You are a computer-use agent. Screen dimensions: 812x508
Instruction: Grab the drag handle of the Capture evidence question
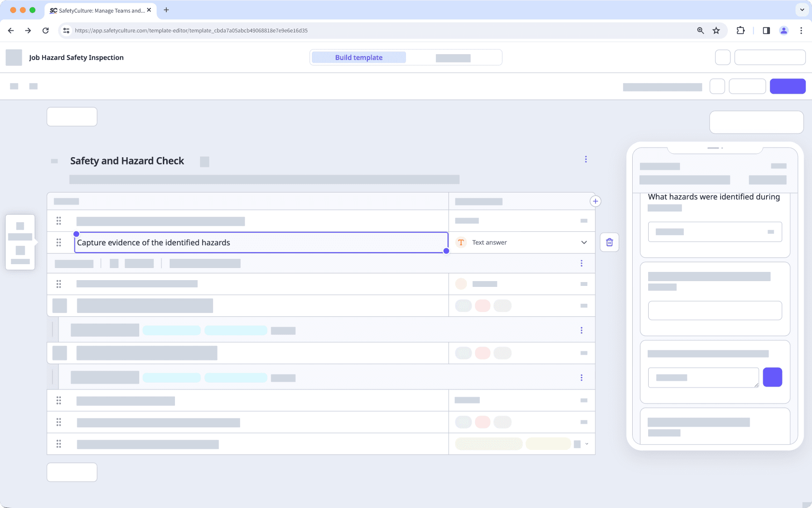click(x=58, y=242)
